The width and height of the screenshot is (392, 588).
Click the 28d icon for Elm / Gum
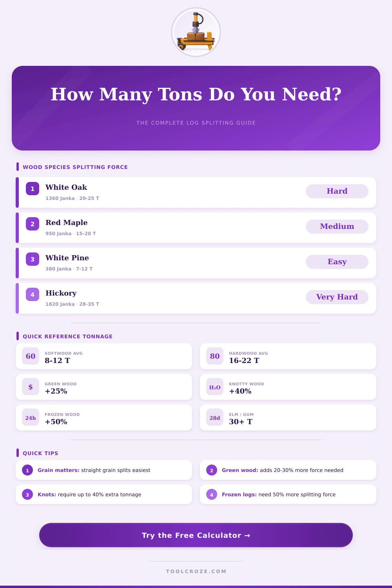click(x=215, y=418)
